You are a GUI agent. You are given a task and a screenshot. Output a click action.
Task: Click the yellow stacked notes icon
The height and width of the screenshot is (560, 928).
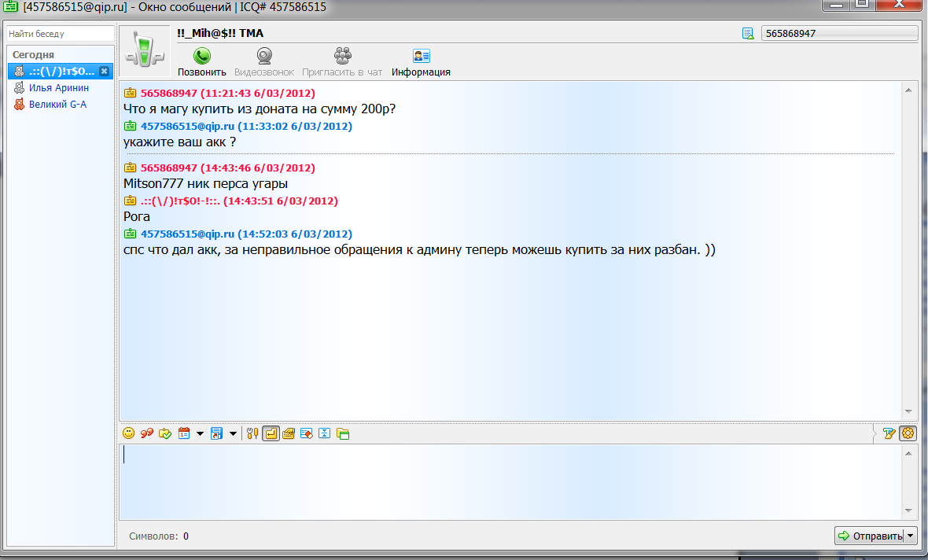click(289, 433)
